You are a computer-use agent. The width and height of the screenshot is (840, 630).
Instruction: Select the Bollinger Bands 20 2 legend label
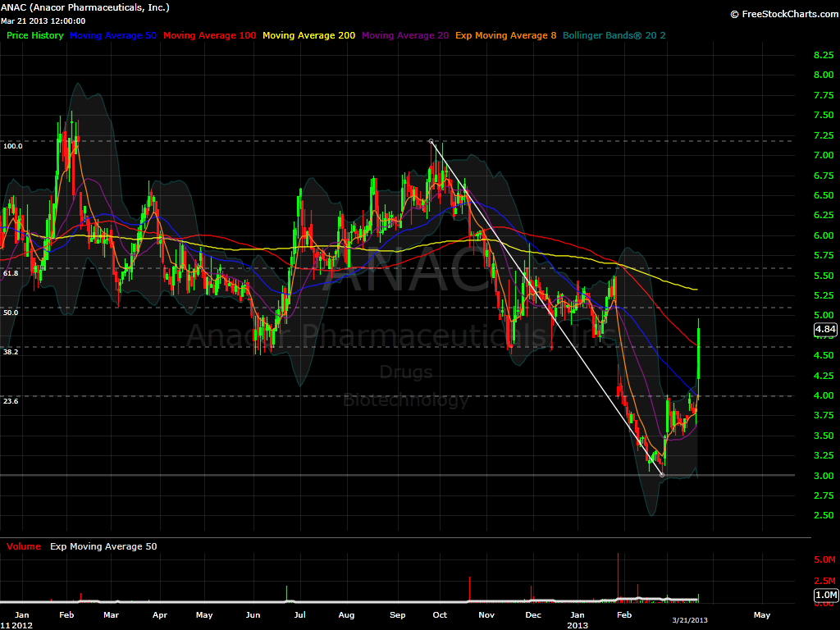click(x=614, y=35)
